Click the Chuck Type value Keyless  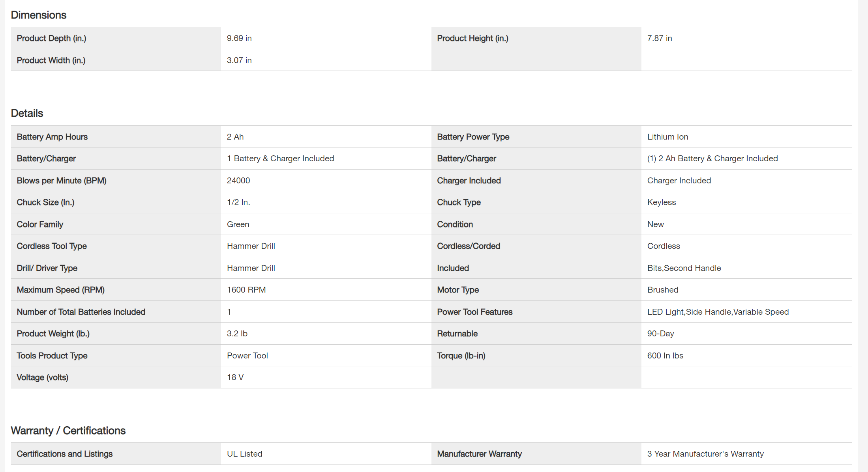662,202
